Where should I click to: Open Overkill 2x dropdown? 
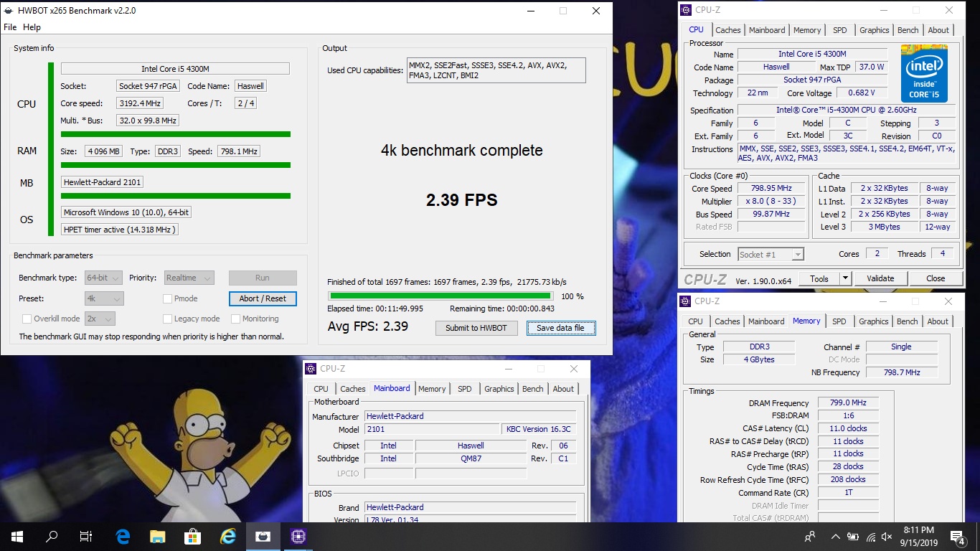tap(100, 319)
